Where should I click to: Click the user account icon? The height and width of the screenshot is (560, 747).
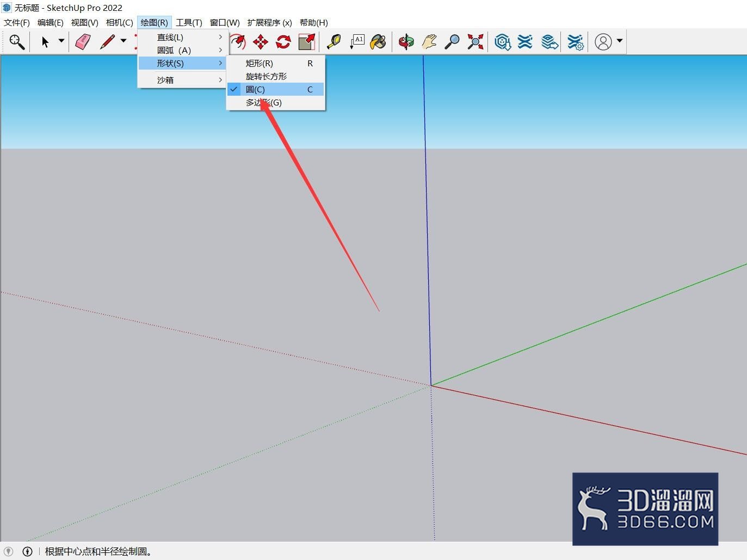pos(603,42)
